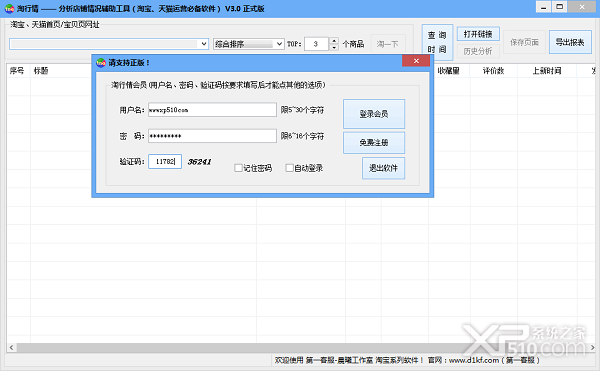The image size is (600, 371).
Task: Focus the 用户名 username field
Action: (x=212, y=110)
